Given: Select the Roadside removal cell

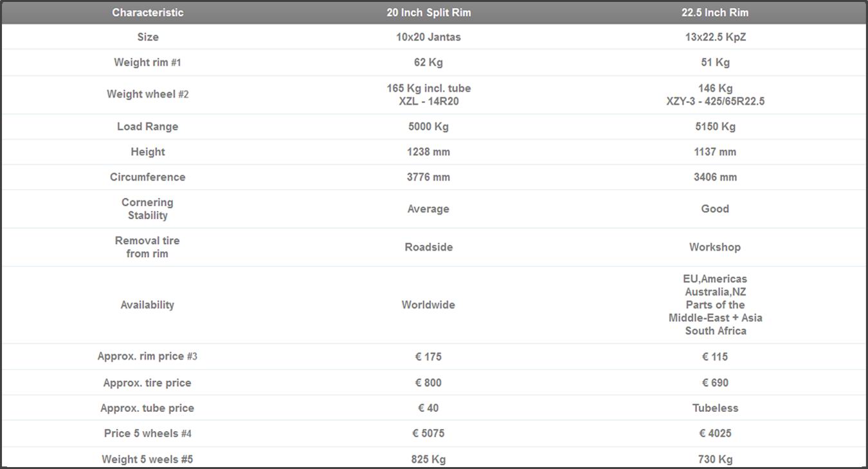Looking at the screenshot, I should click(428, 247).
